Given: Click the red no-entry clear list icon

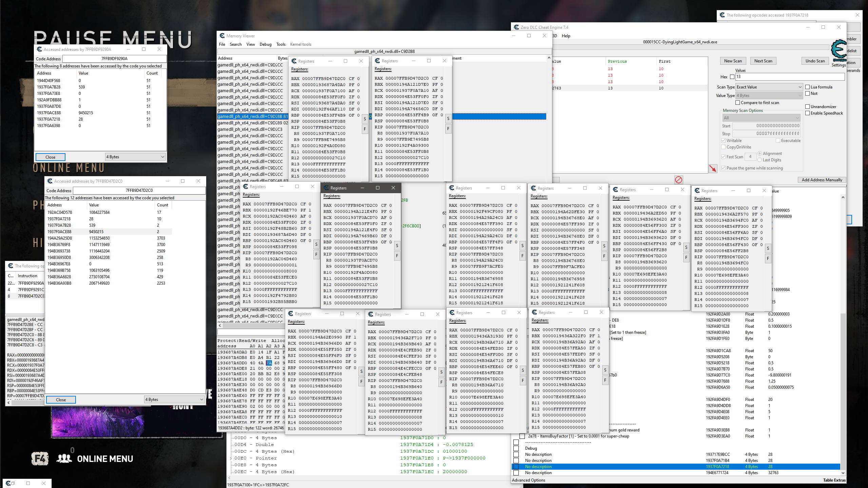Looking at the screenshot, I should coord(678,180).
